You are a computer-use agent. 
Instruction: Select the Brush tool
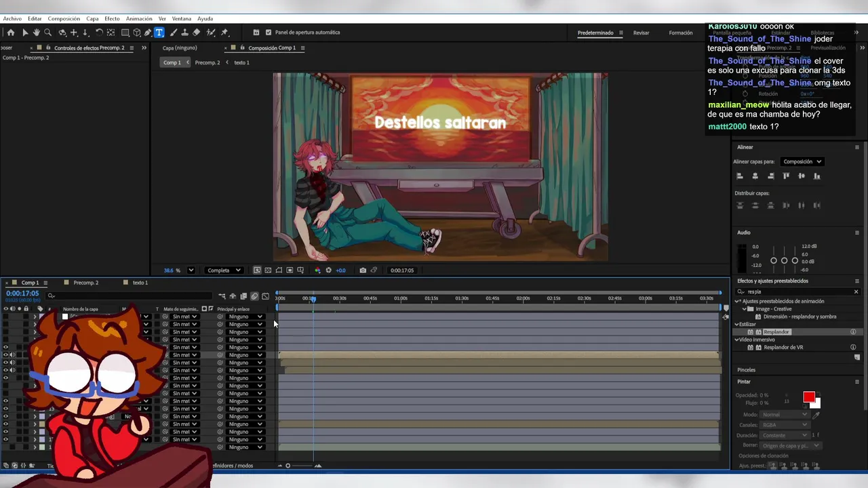click(174, 33)
